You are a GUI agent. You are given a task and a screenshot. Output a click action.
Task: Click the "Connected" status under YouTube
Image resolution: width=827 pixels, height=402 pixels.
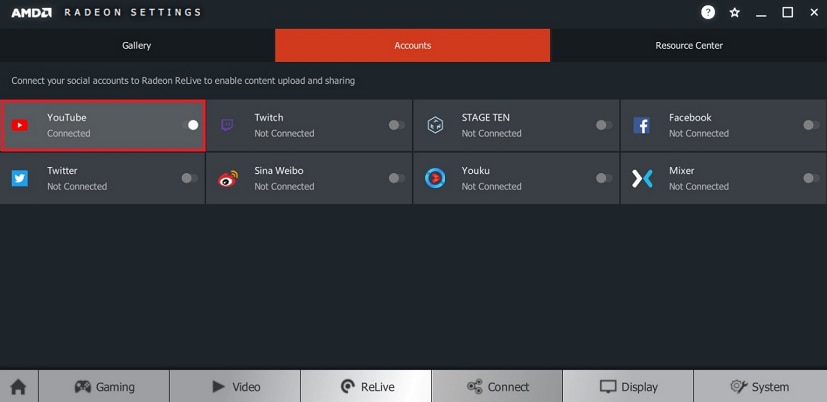69,133
